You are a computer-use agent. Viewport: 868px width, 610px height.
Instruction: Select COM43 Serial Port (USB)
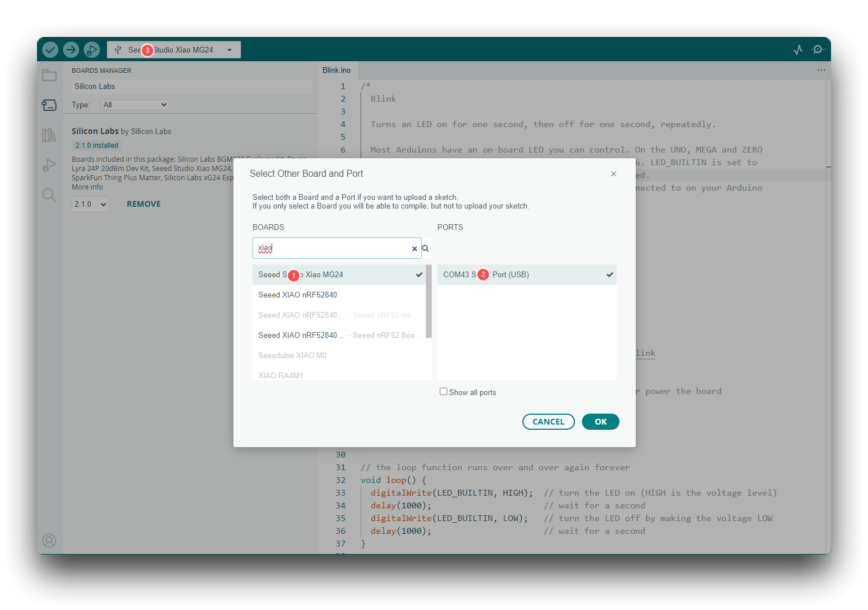point(527,274)
